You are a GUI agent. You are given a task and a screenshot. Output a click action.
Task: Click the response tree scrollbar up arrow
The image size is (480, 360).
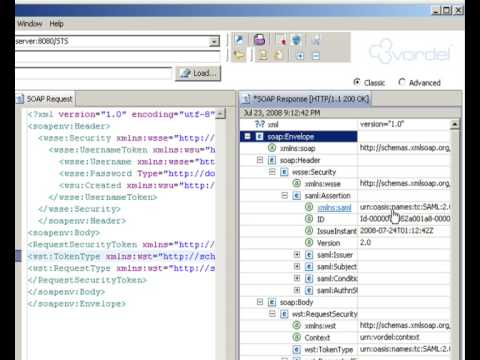click(x=454, y=125)
